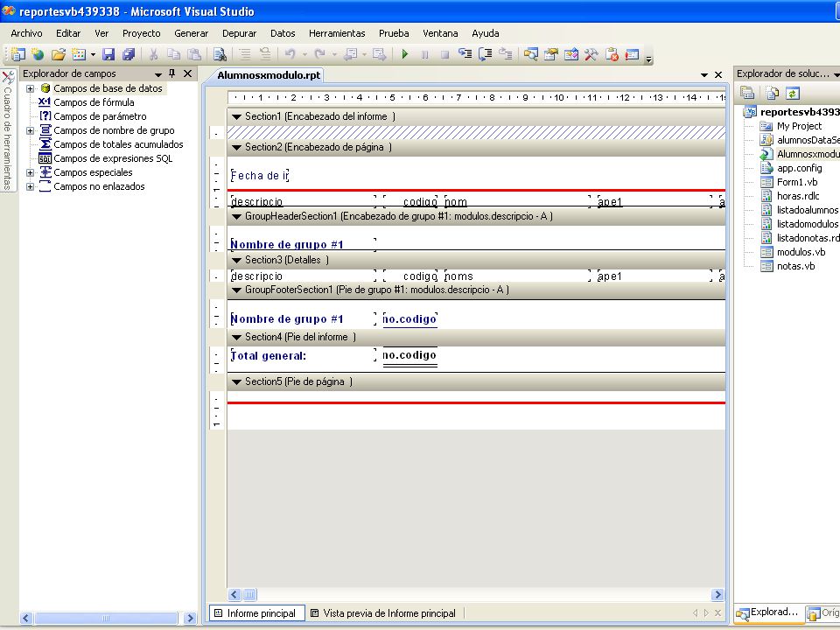The width and height of the screenshot is (840, 630).
Task: Open Explorador de campos window position dropdown
Action: (158, 74)
